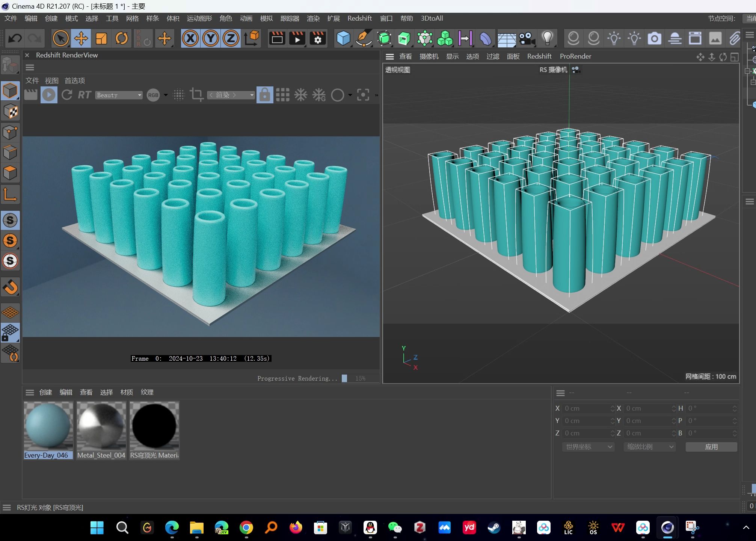This screenshot has height=541, width=756.
Task: Activate the render region crop tool
Action: (196, 95)
